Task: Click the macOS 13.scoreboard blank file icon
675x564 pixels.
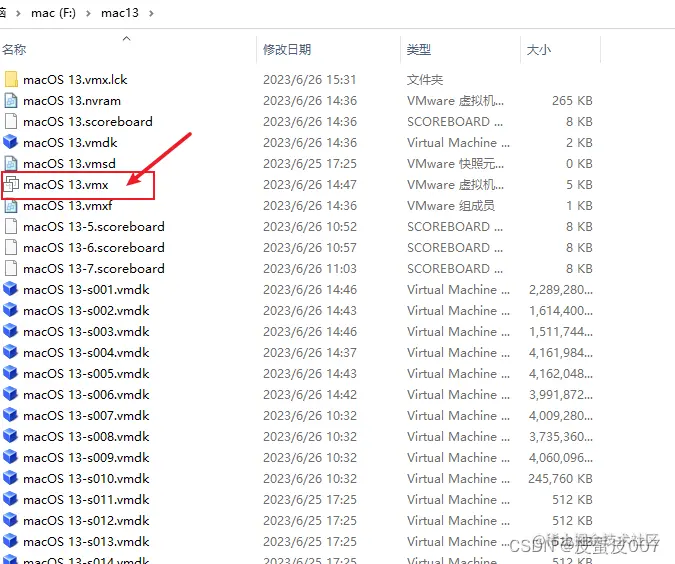Action: (x=11, y=121)
